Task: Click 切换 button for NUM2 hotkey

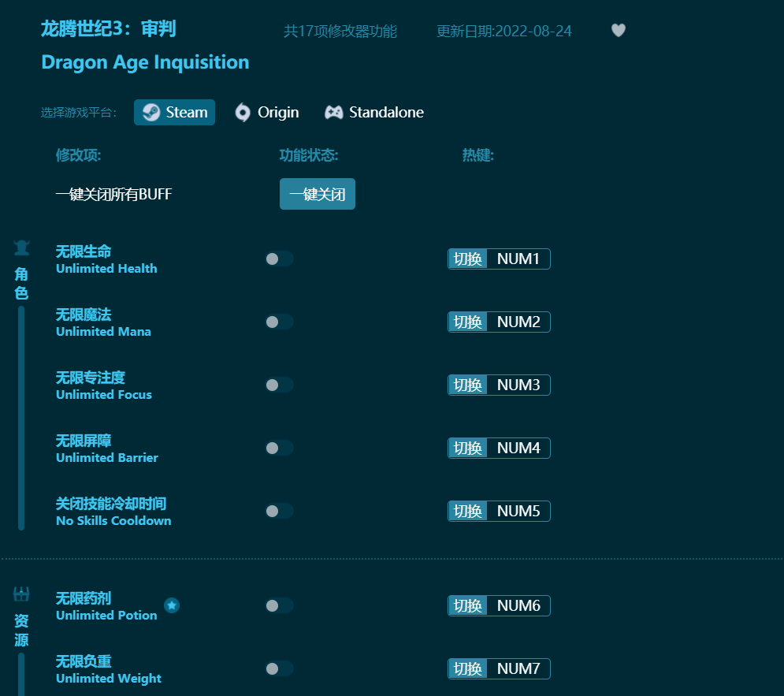Action: pos(468,322)
